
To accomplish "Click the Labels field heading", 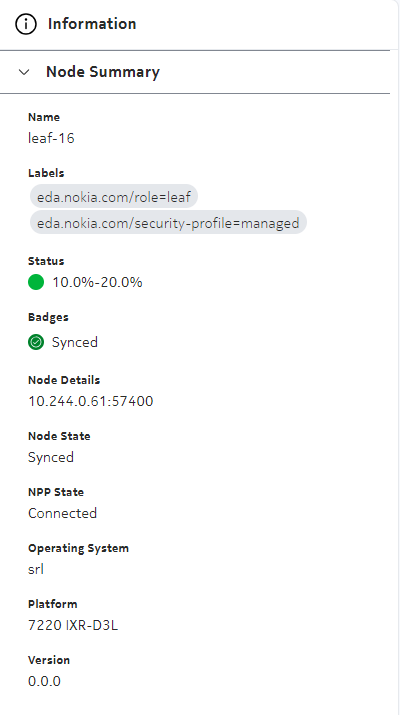I will (46, 173).
